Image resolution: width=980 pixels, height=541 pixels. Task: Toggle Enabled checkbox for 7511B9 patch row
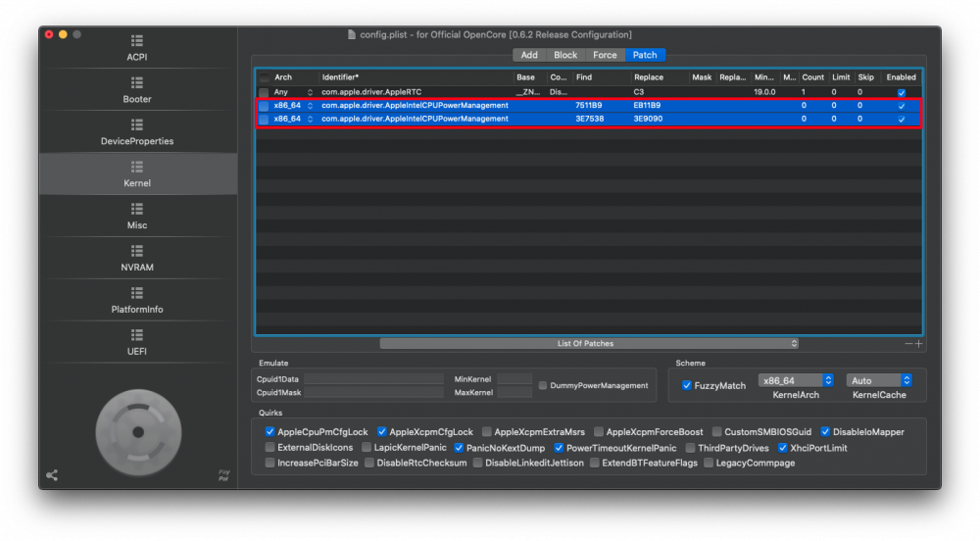point(902,106)
